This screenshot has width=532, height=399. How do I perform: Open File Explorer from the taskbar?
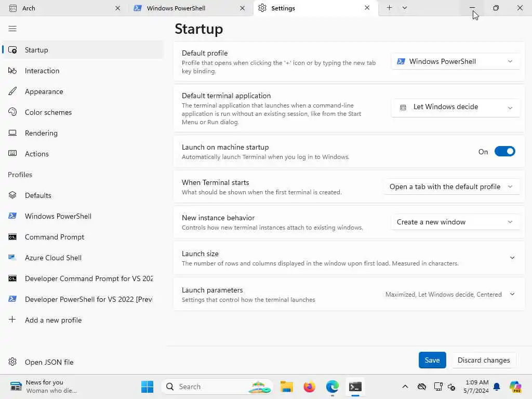click(x=287, y=387)
